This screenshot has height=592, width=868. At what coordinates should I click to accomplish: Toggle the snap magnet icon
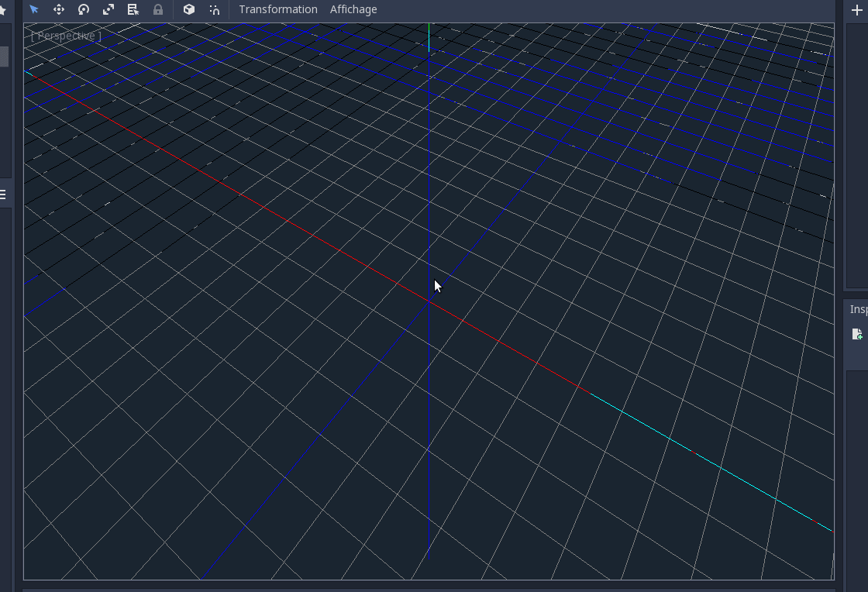(x=214, y=9)
